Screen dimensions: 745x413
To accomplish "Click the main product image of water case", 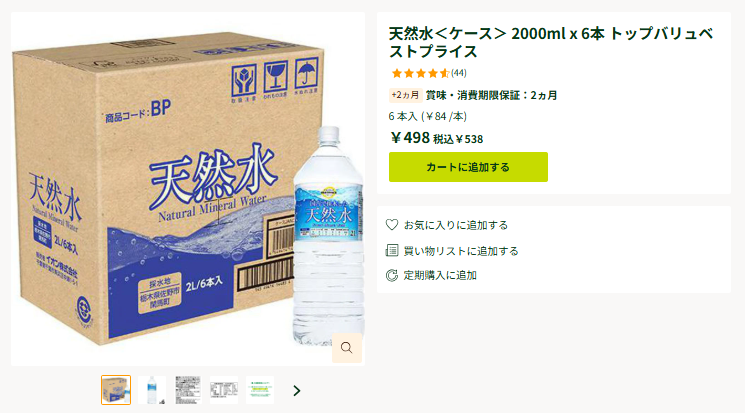I will coord(188,189).
